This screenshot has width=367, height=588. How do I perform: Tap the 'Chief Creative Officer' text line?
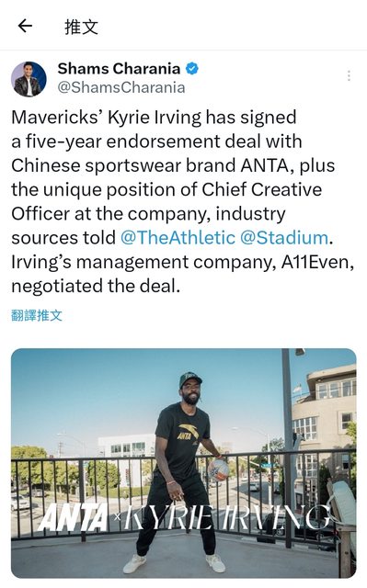[x=166, y=201]
